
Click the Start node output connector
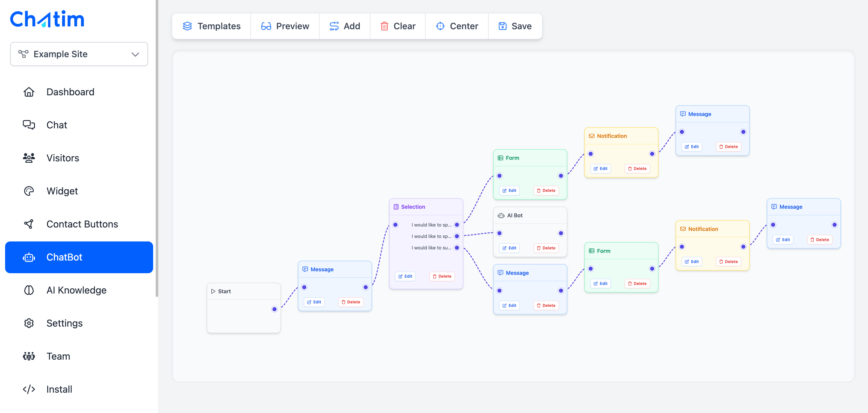click(274, 309)
